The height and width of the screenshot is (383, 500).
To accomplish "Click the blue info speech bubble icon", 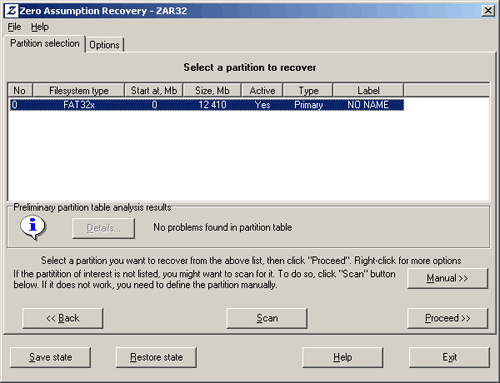I will 33,228.
